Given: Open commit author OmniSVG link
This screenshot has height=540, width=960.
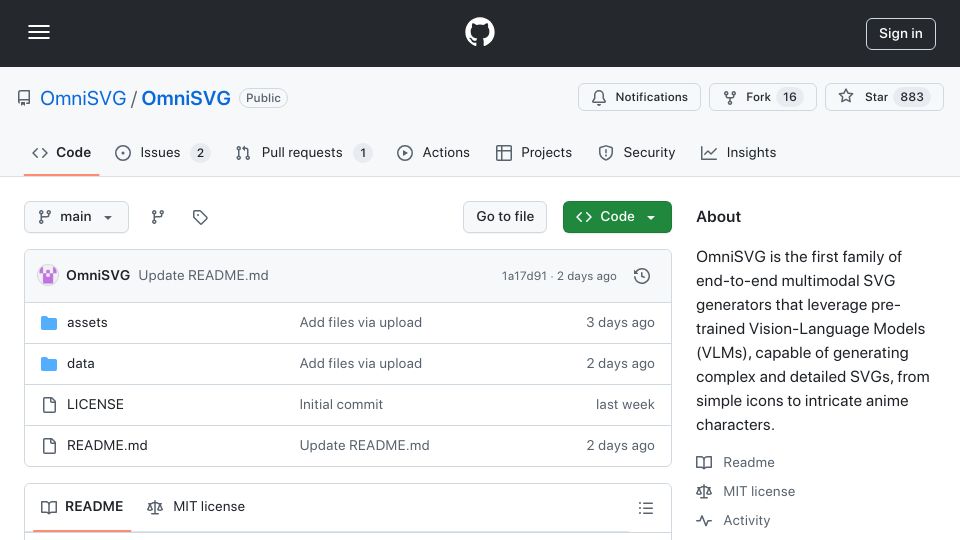Looking at the screenshot, I should pos(98,276).
